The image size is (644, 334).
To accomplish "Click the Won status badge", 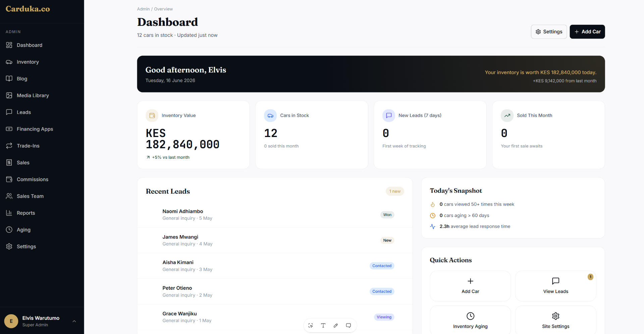I will 387,215.
